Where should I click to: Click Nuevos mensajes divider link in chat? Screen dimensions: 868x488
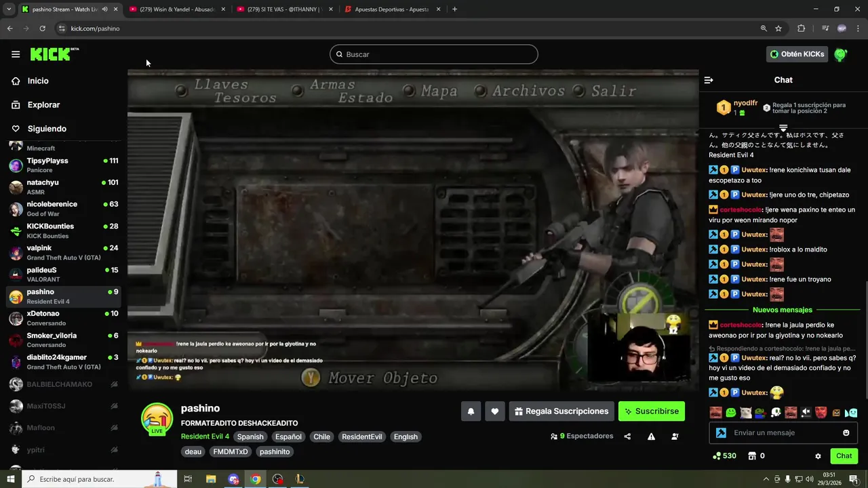pos(783,310)
